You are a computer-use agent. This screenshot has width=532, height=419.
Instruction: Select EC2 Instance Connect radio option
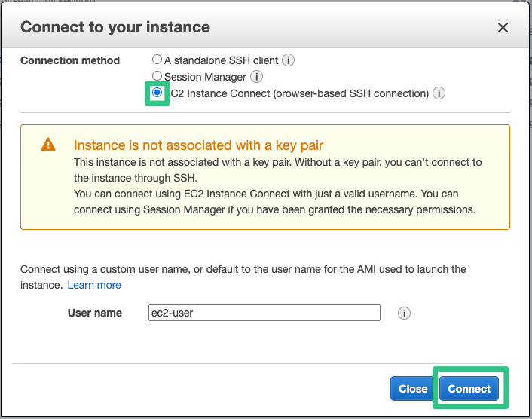click(157, 92)
